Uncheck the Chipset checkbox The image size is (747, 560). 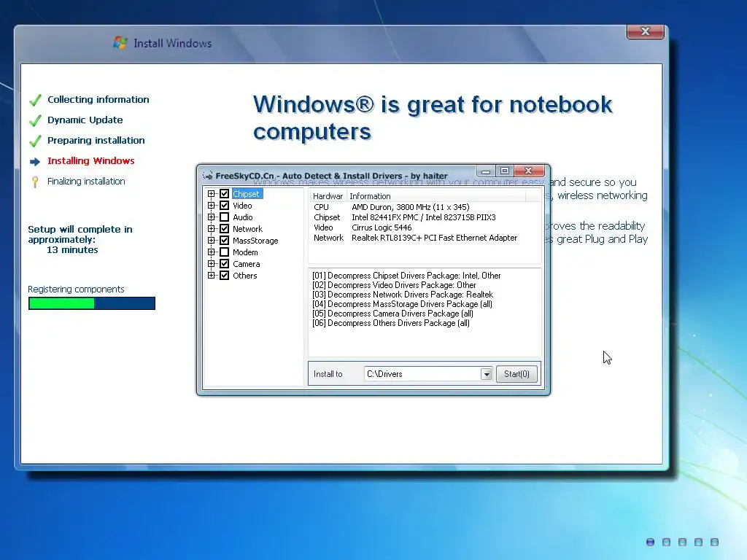pyautogui.click(x=225, y=194)
